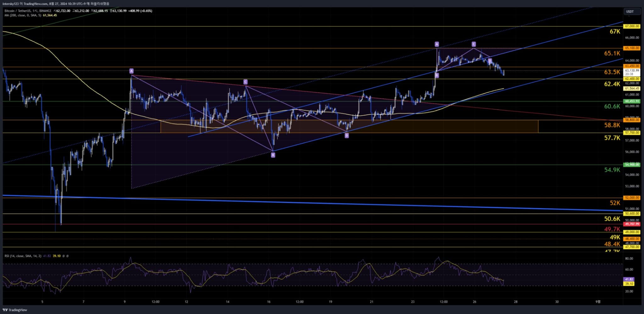Click the current price 63,130.99 axis label

pyautogui.click(x=632, y=71)
